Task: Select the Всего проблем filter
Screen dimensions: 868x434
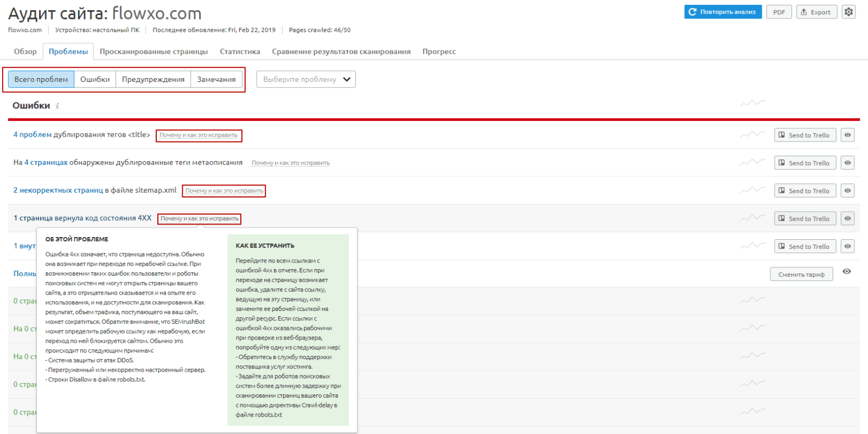Action: click(41, 79)
